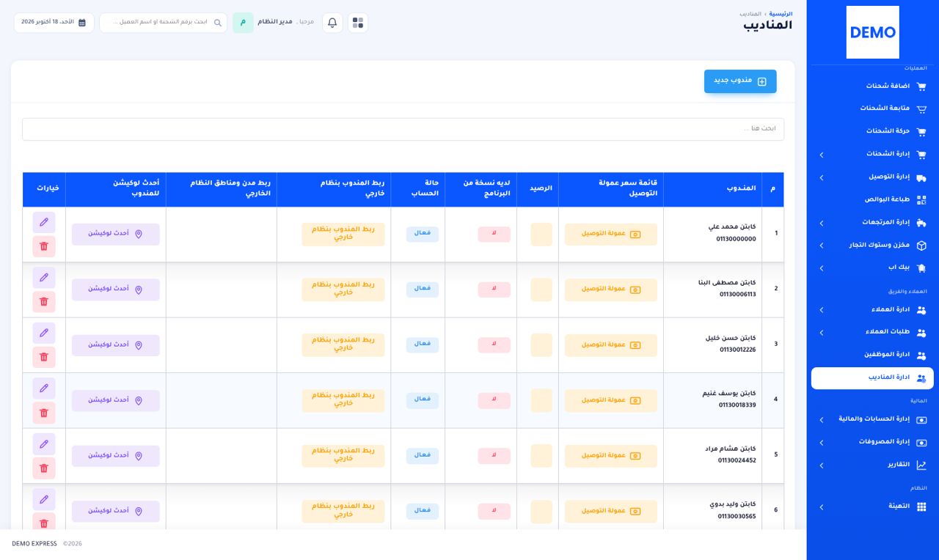Delete row of كابتن يوسف غنيم
Viewport: 939px width, 560px height.
point(44,413)
